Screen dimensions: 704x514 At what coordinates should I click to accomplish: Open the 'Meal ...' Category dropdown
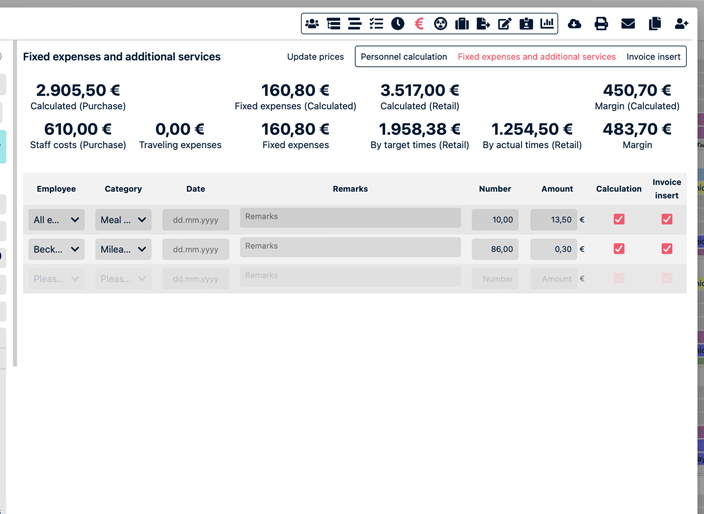[123, 220]
